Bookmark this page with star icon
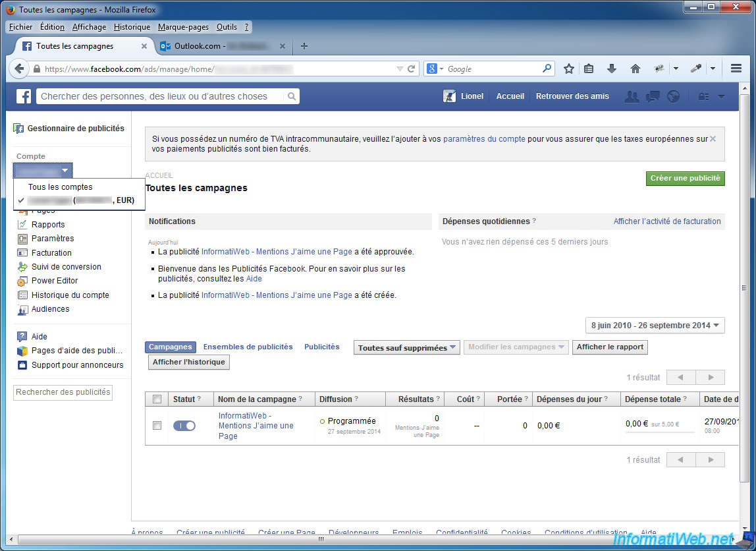756x551 pixels. tap(569, 69)
